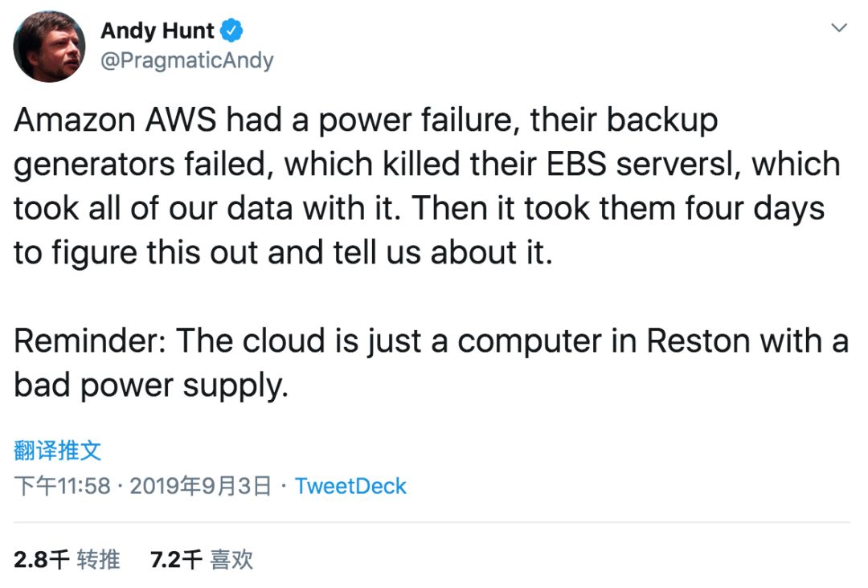Screen dimensions: 868x588
Task: Open the 喜欢 likes list
Action: [x=231, y=560]
